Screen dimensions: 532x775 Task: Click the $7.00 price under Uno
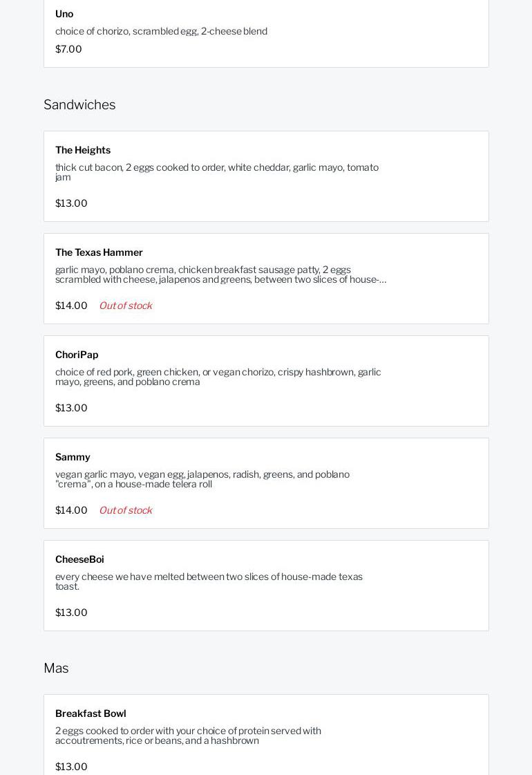coord(68,49)
